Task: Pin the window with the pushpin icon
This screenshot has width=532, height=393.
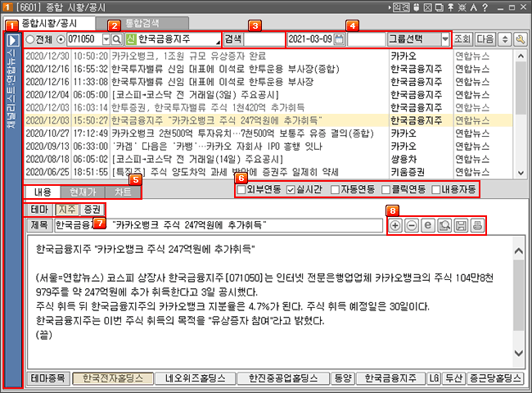Action: [x=450, y=7]
